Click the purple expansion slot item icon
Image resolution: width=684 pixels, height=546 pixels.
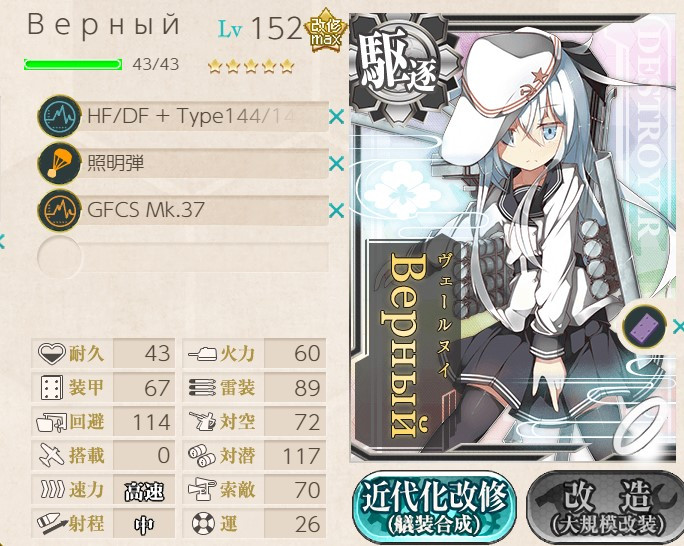point(644,326)
